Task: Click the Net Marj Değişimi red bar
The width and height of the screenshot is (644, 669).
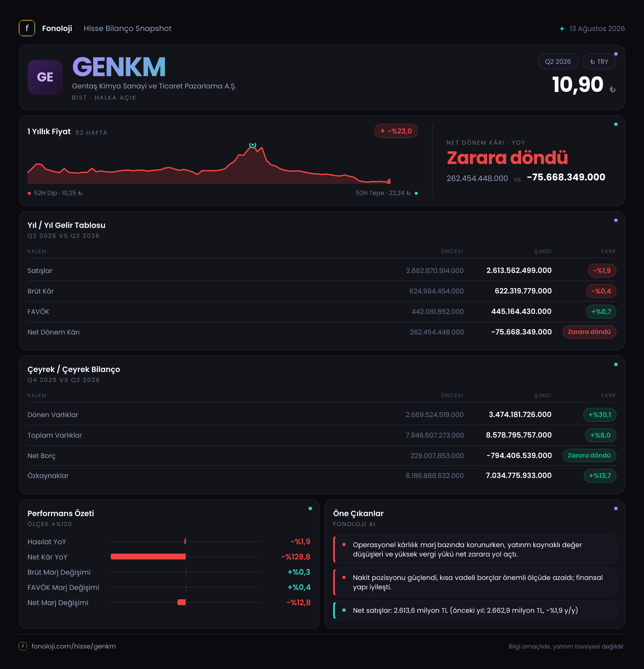Action: point(181,603)
